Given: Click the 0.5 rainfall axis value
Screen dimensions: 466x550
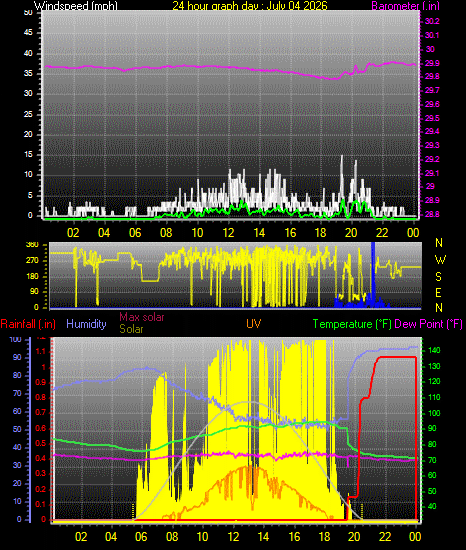Looking at the screenshot, I should (41, 443).
